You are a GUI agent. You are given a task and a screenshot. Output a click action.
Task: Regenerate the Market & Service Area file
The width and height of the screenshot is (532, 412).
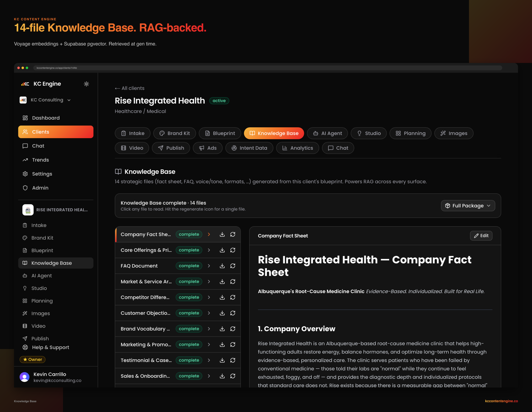pyautogui.click(x=233, y=282)
